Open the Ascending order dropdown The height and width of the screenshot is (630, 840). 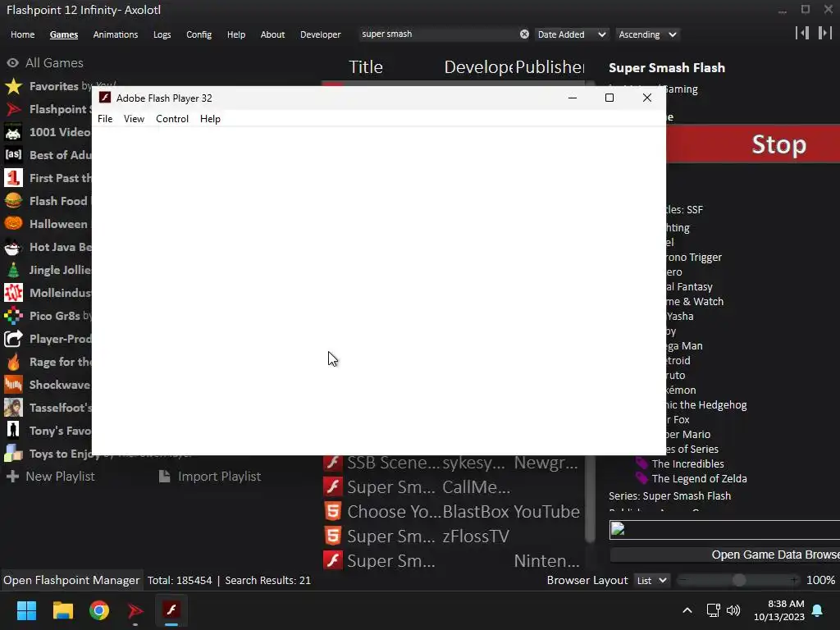647,34
